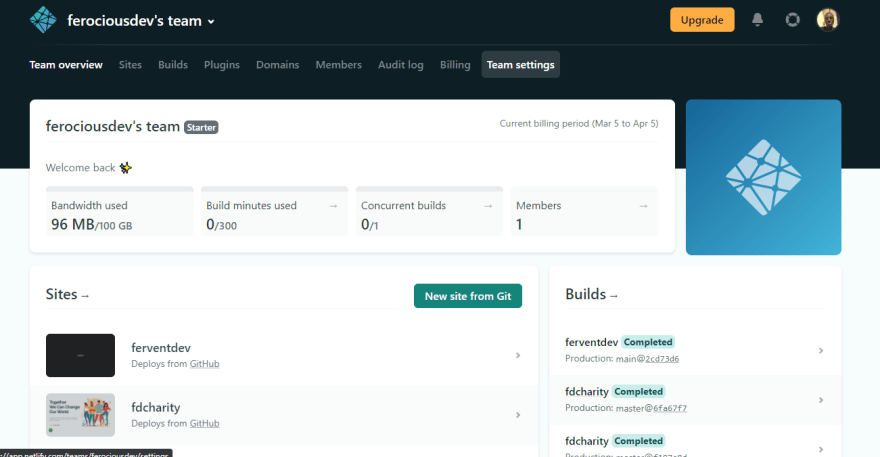
Task: Open Team settings tab
Action: [521, 65]
